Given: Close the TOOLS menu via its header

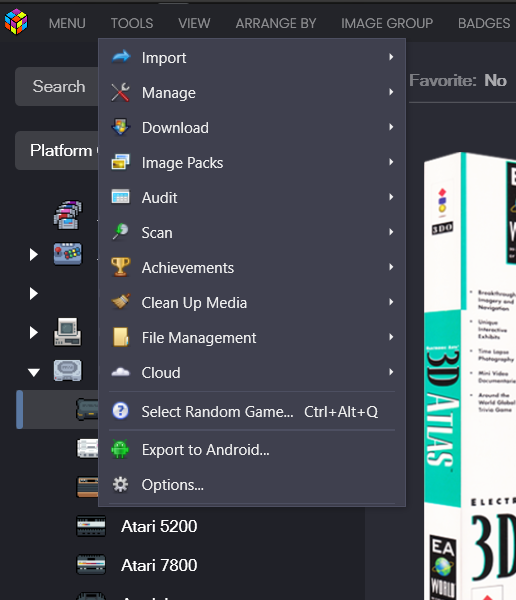Looking at the screenshot, I should (x=132, y=23).
